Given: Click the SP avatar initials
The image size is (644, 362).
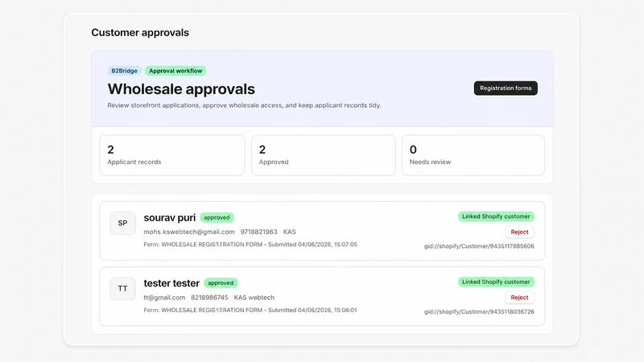Looking at the screenshot, I should pyautogui.click(x=123, y=223).
